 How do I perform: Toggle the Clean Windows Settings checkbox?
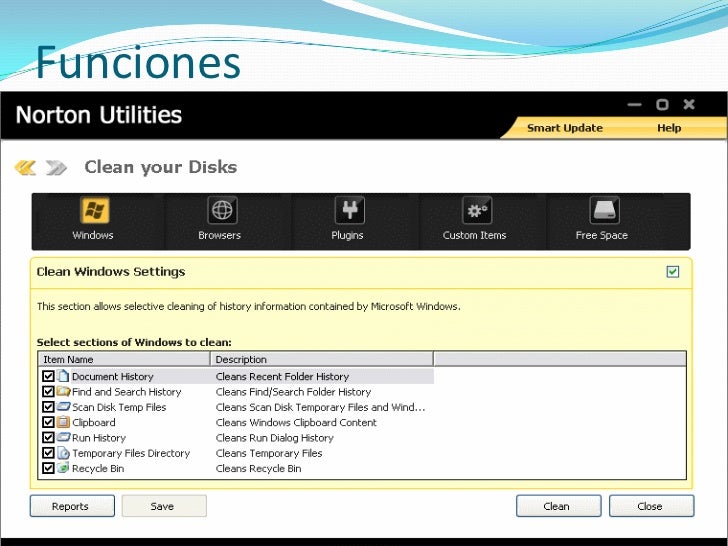point(673,272)
